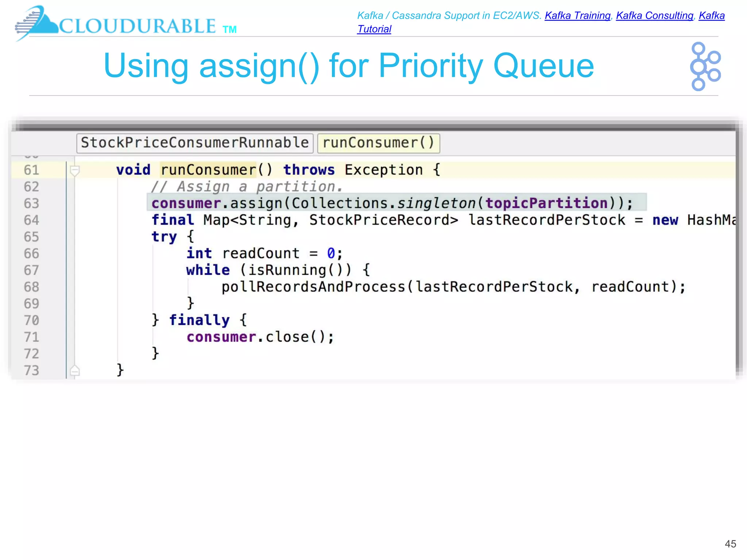Click the consumer.close() statement
747x560 pixels.
tap(260, 337)
